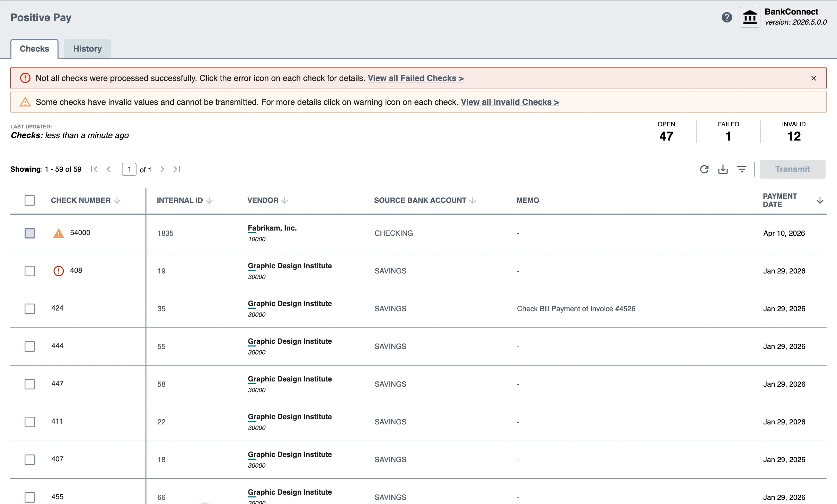Click the orange warning triangle in the invalid checks banner
Image resolution: width=837 pixels, height=504 pixels.
[x=25, y=102]
